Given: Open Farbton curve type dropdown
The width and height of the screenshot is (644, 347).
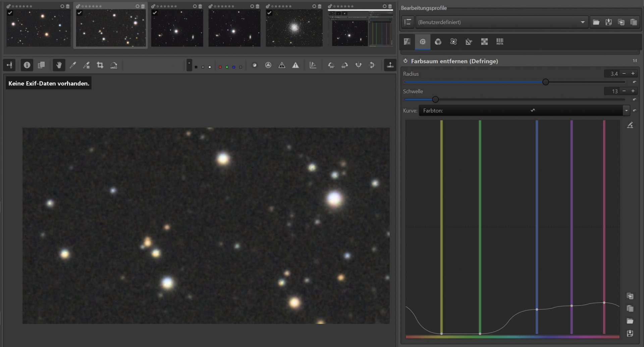Looking at the screenshot, I should coord(521,111).
